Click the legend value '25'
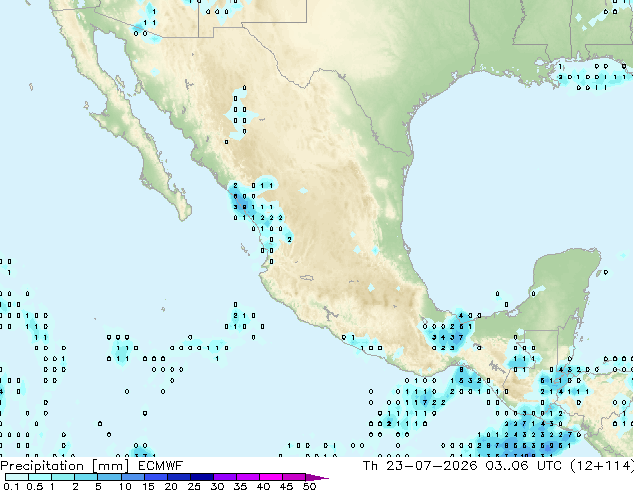 click(194, 486)
